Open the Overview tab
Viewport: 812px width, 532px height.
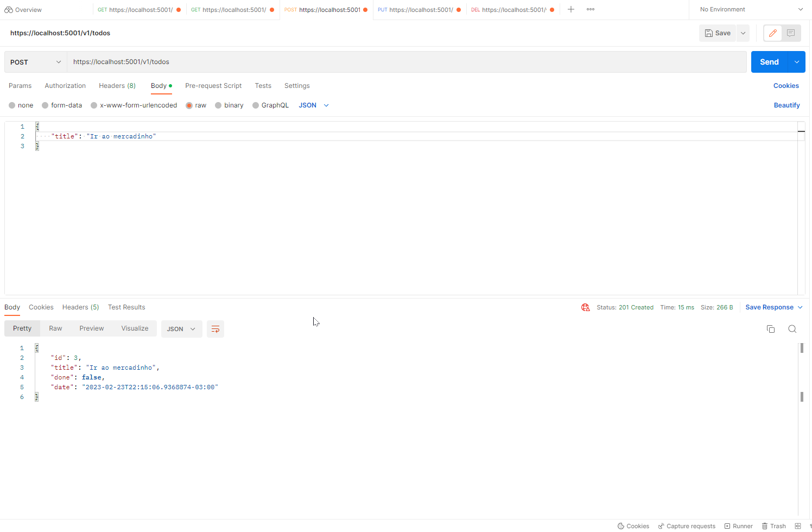[x=23, y=10]
